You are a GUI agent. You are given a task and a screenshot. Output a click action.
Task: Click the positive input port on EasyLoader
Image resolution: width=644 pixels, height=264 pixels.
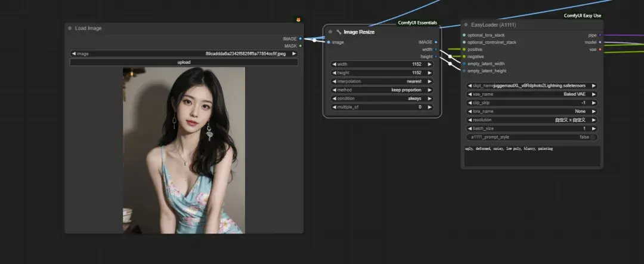464,50
